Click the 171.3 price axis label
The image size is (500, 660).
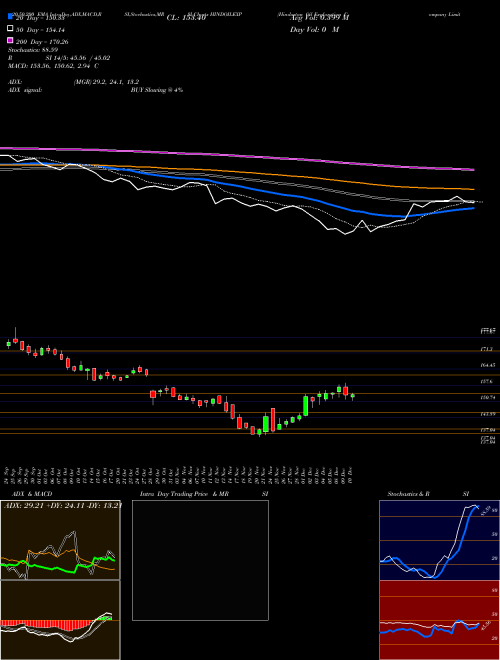pos(487,349)
